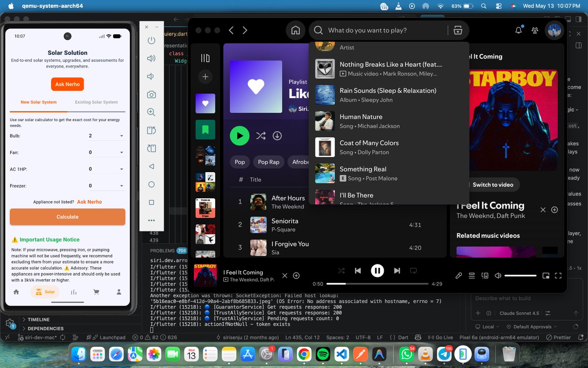Toggle repeat in player bar
Viewport: 588px width, 368px height.
413,270
